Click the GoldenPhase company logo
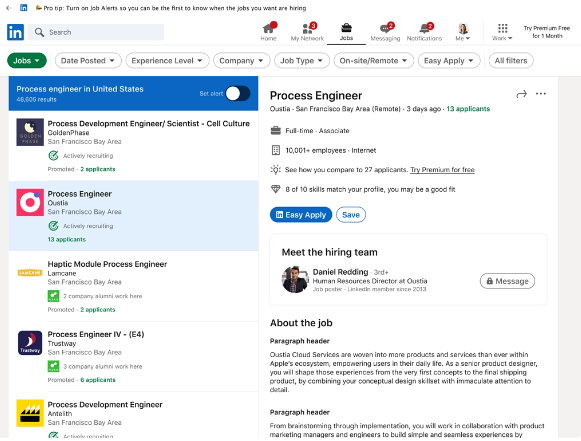The width and height of the screenshot is (581, 441). (30, 132)
